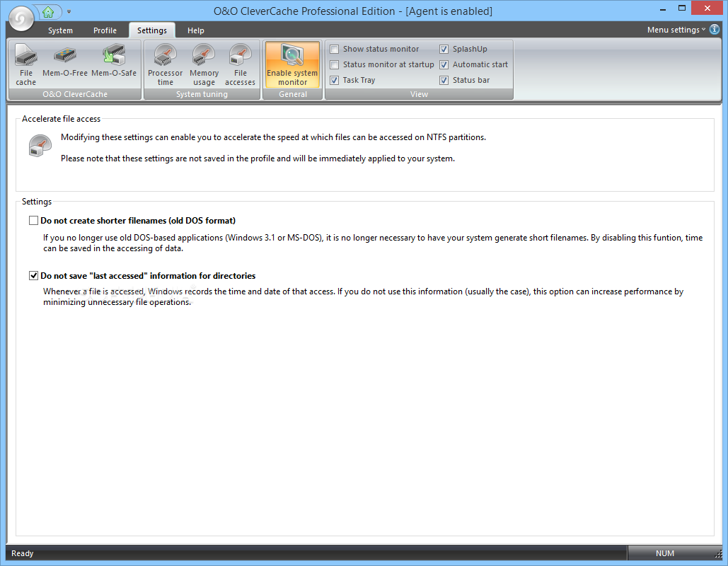Image resolution: width=728 pixels, height=566 pixels.
Task: Select the Settings ribbon tab
Action: 152,30
